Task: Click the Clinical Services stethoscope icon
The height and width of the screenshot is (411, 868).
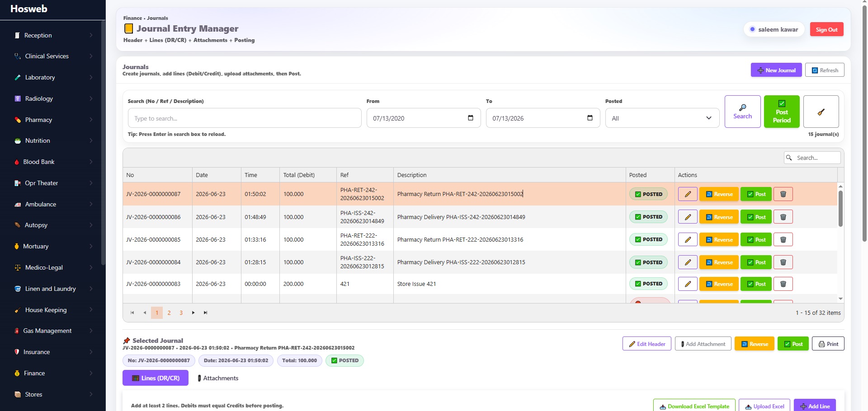Action: point(18,56)
